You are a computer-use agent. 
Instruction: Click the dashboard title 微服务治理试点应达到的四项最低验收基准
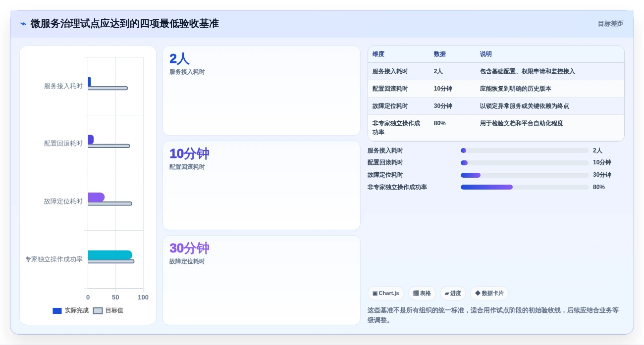click(x=125, y=24)
